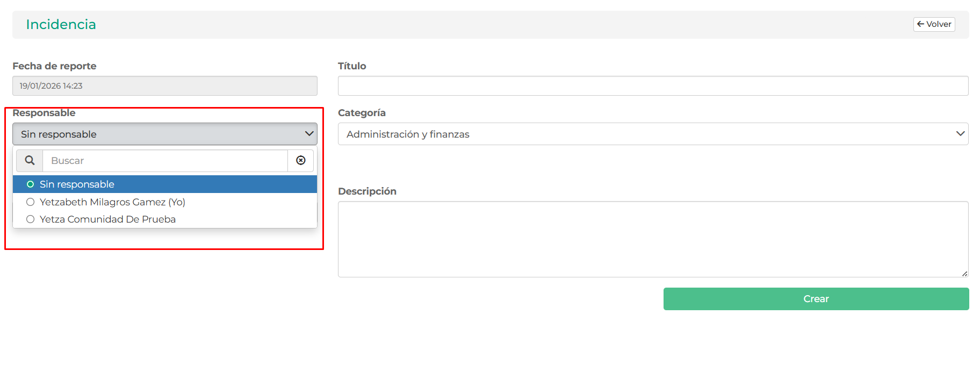The image size is (980, 386).
Task: Clear the search with the circled X icon
Action: 301,161
